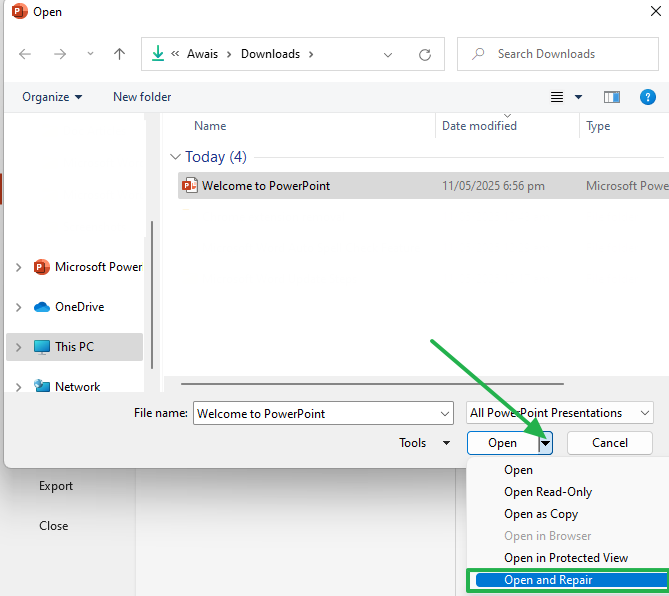669x596 pixels.
Task: Click the PowerPoint logo in title bar
Action: 19,11
